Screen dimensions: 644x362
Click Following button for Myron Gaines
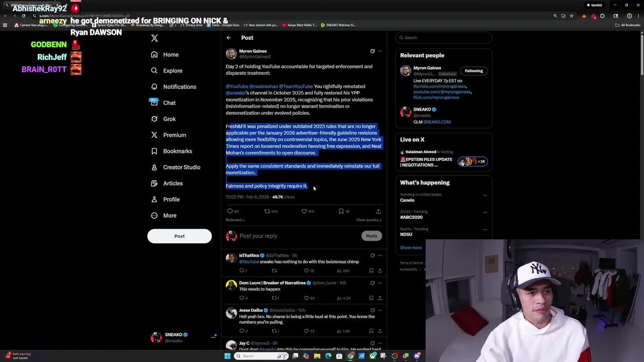coord(473,71)
